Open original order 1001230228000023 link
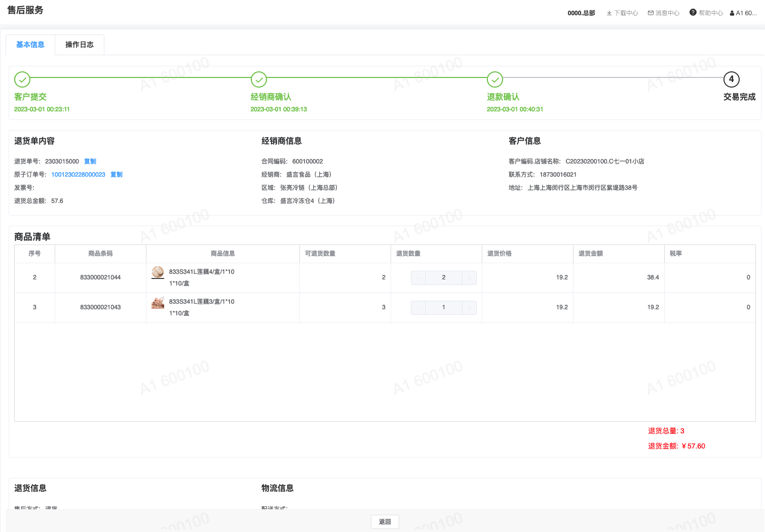 tap(78, 175)
